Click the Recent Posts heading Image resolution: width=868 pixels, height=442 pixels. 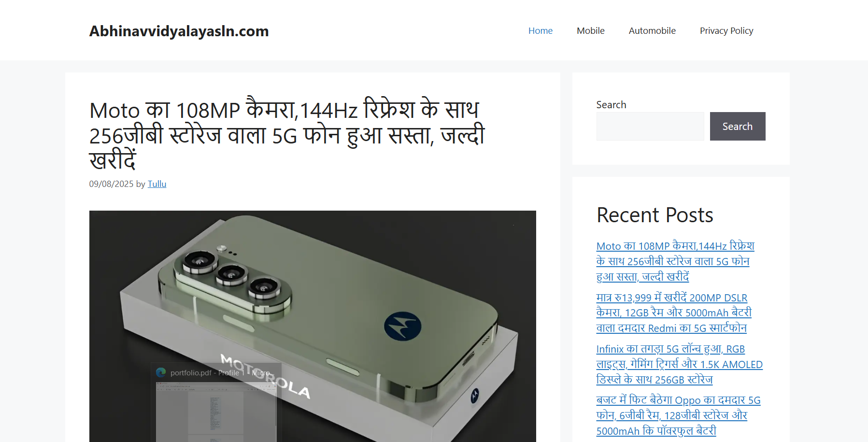point(655,215)
